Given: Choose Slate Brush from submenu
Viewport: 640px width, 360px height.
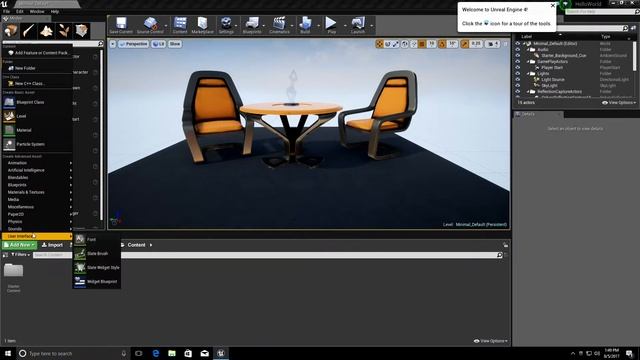Looking at the screenshot, I should tap(97, 253).
